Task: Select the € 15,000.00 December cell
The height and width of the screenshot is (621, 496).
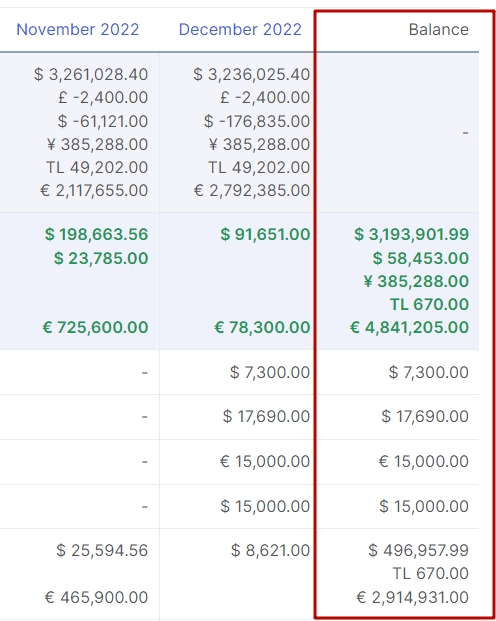Action: pyautogui.click(x=265, y=461)
